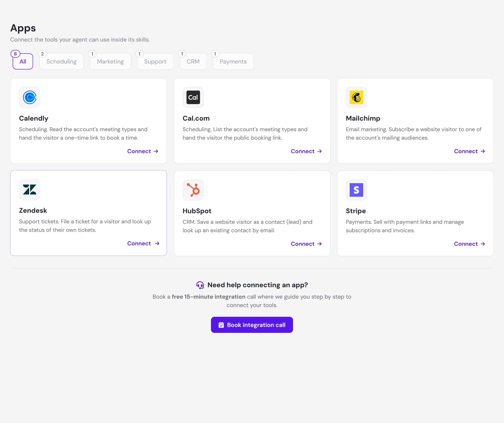Connect the Cal.com app
Image resolution: width=504 pixels, height=423 pixels.
click(306, 151)
